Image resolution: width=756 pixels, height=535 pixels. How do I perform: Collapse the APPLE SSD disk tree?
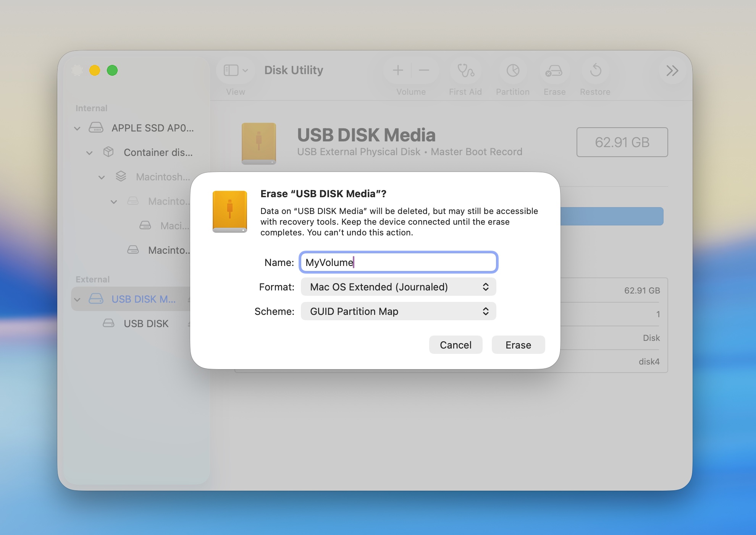click(78, 128)
